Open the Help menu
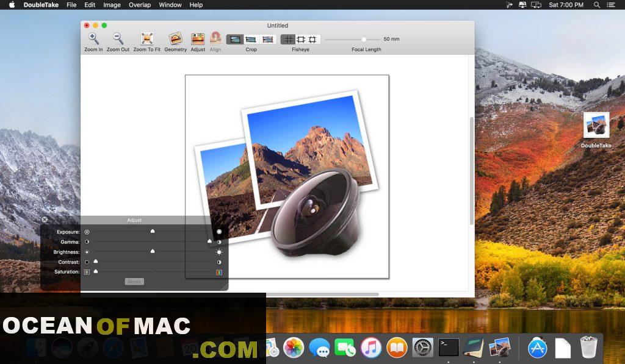The height and width of the screenshot is (364, 625). coord(196,5)
